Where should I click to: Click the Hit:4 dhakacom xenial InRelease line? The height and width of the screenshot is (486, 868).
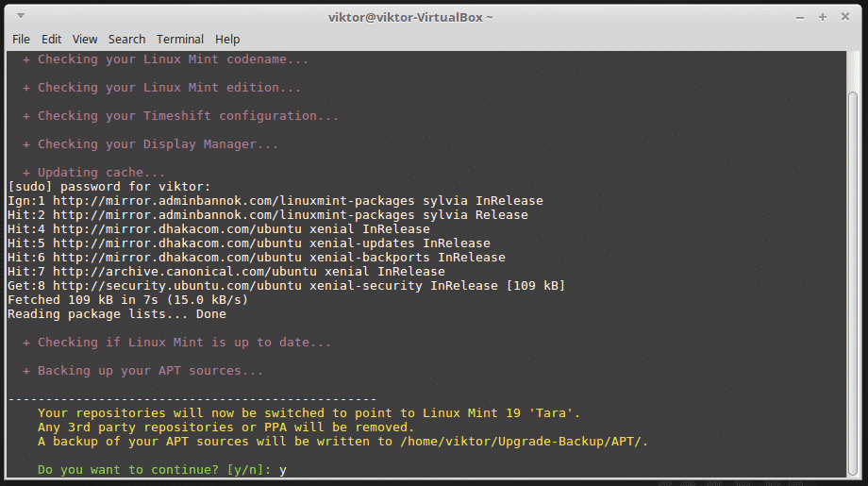[x=219, y=228]
